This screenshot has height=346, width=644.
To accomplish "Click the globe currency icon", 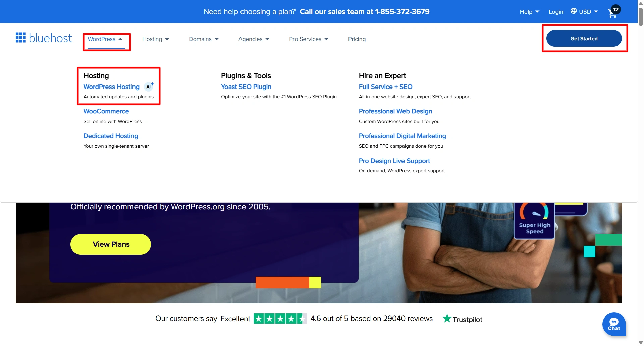I will pyautogui.click(x=574, y=11).
